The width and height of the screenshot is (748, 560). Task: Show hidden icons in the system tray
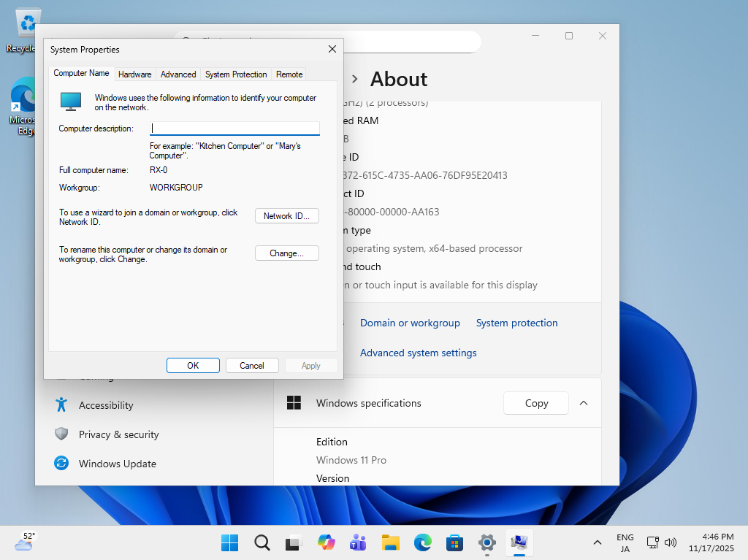click(598, 542)
